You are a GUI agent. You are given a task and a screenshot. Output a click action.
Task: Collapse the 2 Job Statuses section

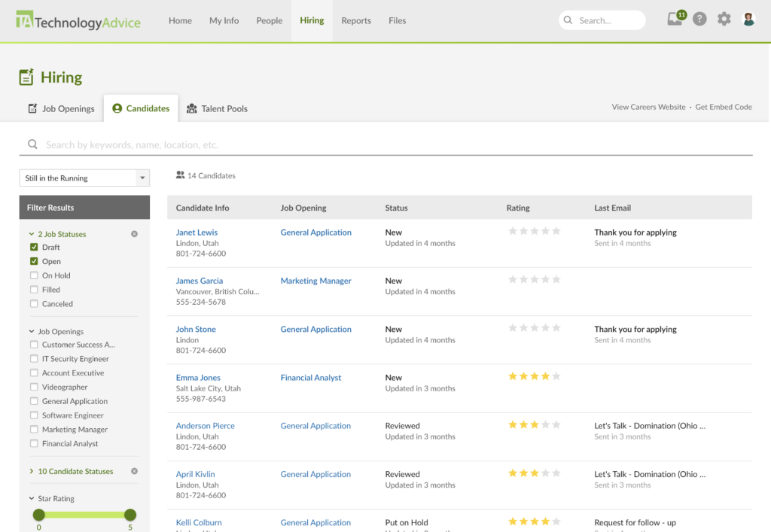click(32, 234)
